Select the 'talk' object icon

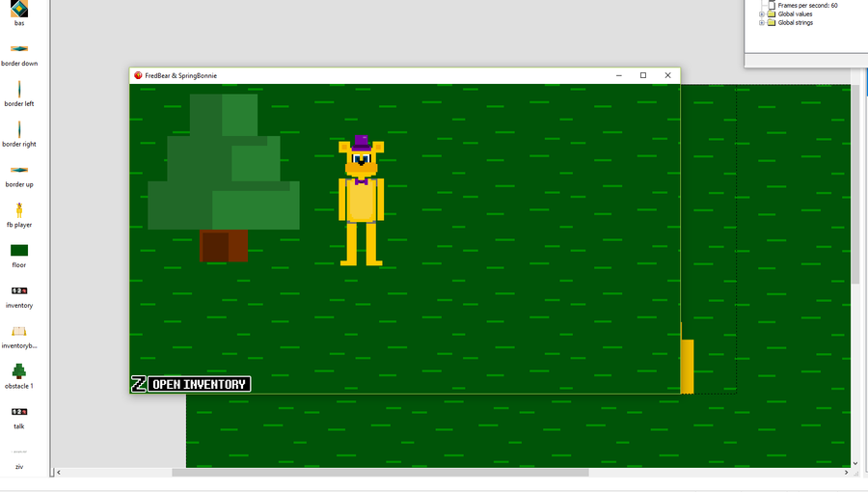point(19,412)
